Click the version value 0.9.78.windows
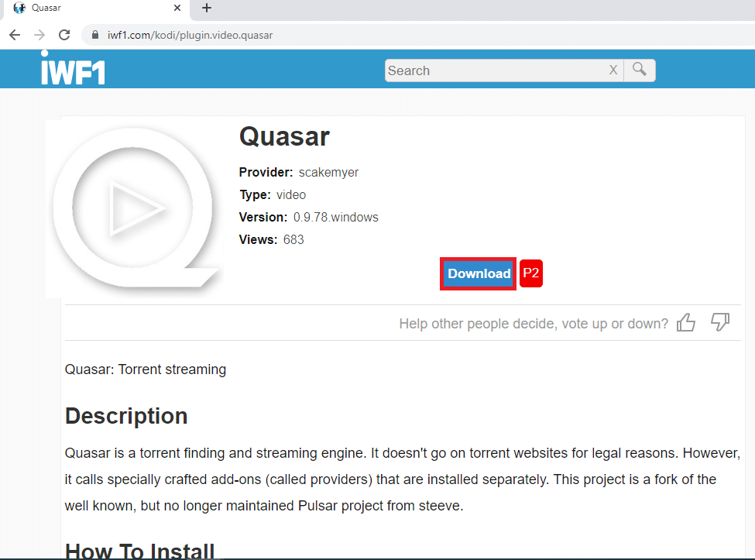Image resolution: width=755 pixels, height=560 pixels. (x=335, y=217)
